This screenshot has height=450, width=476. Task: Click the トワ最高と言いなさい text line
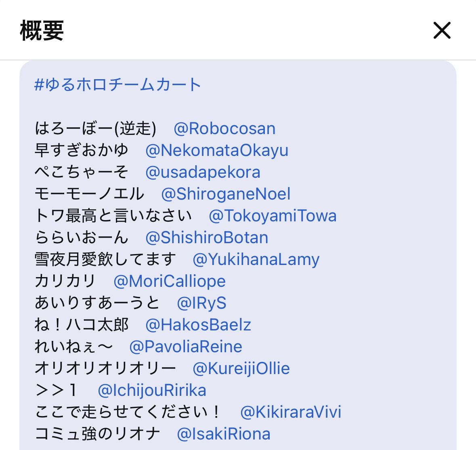point(113,216)
